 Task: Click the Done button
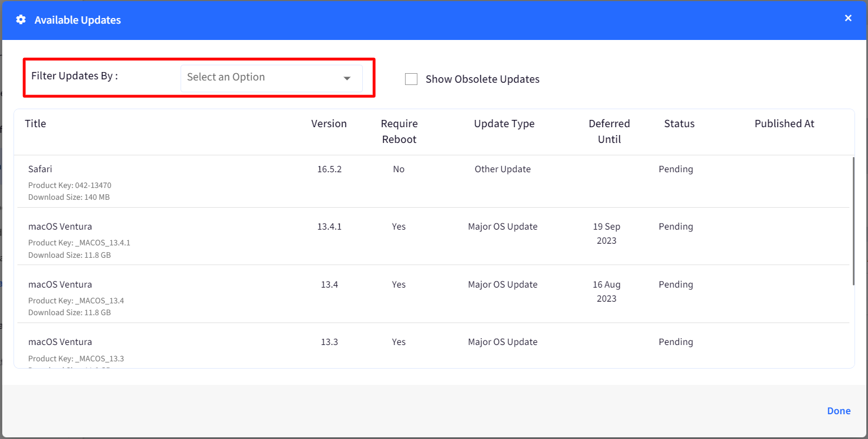[x=839, y=411]
